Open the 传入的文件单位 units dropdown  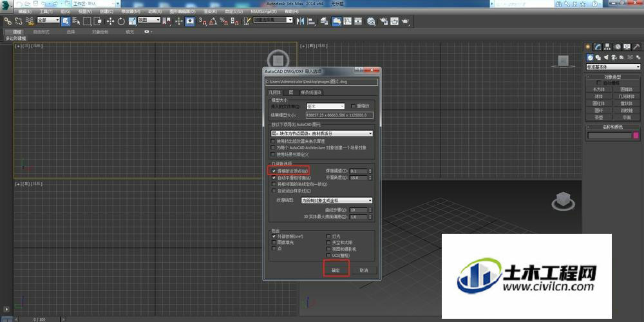(325, 106)
